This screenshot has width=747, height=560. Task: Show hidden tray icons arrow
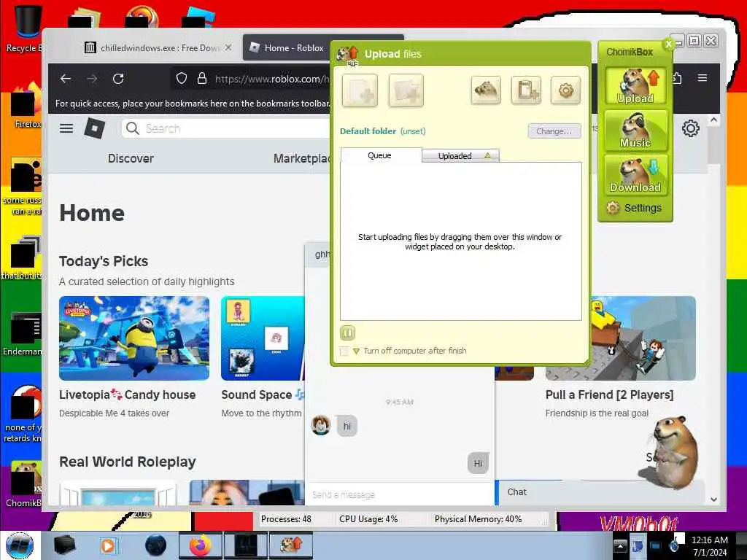(x=620, y=545)
